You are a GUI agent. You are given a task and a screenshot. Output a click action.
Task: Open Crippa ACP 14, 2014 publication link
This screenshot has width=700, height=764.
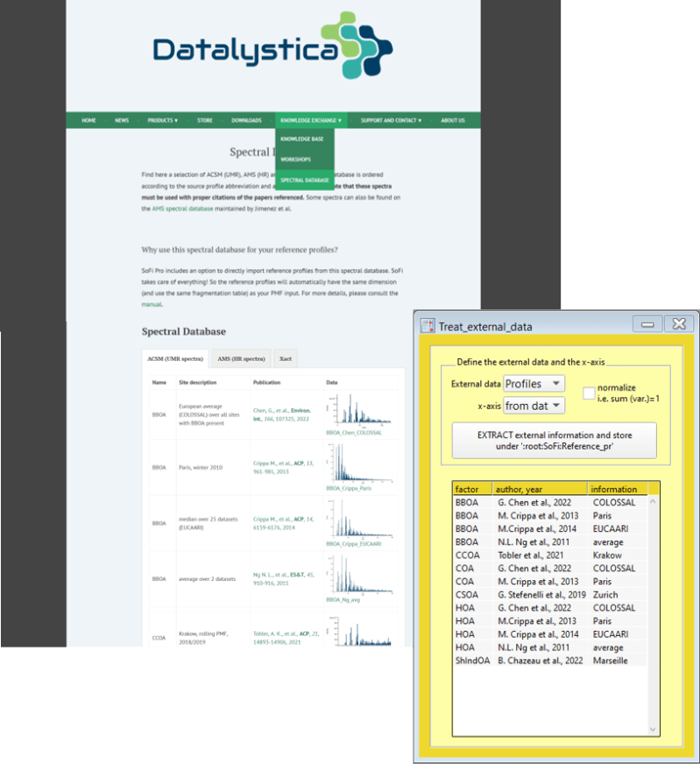click(284, 523)
